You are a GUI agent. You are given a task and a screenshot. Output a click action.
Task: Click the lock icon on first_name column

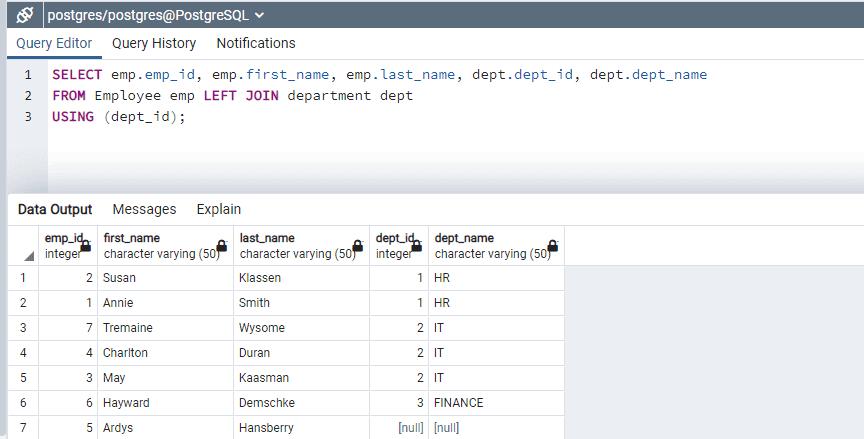tap(222, 246)
